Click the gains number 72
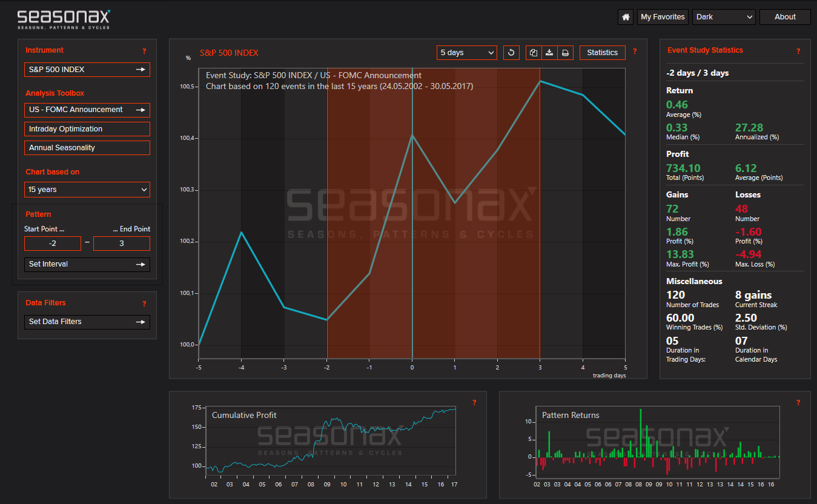The width and height of the screenshot is (817, 504). click(672, 209)
